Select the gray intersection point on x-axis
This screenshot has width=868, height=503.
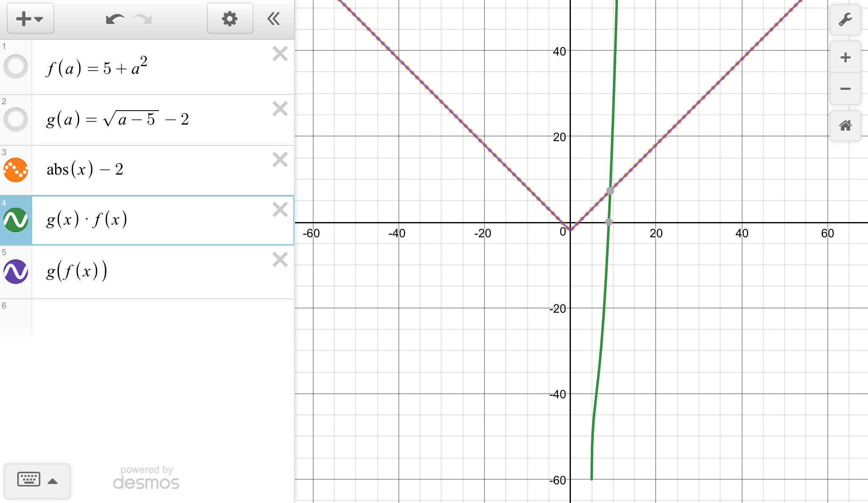click(609, 222)
